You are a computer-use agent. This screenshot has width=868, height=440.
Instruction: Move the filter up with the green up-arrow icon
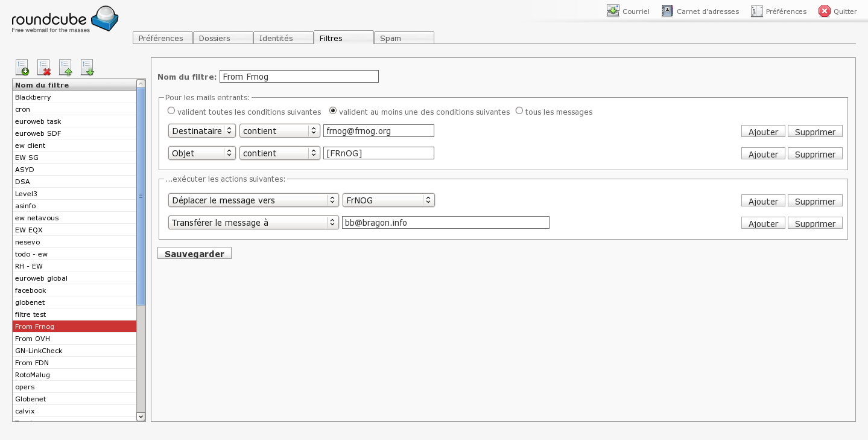coord(65,67)
